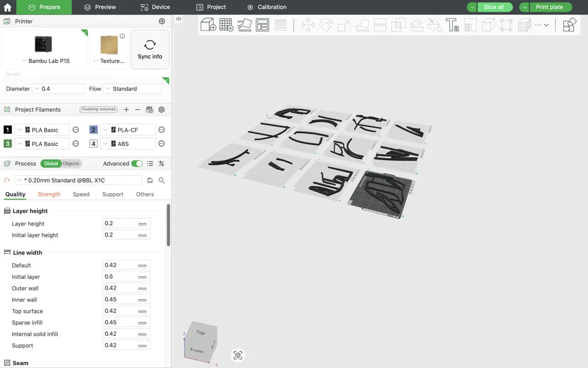Click the Sync info button

click(x=150, y=49)
